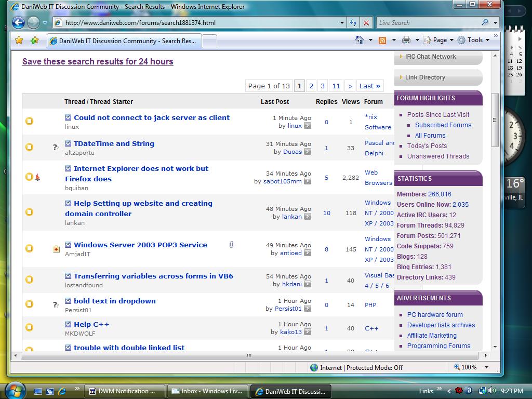Image resolution: width=532 pixels, height=399 pixels.
Task: Go to last post by linux arrow icon
Action: (x=308, y=126)
